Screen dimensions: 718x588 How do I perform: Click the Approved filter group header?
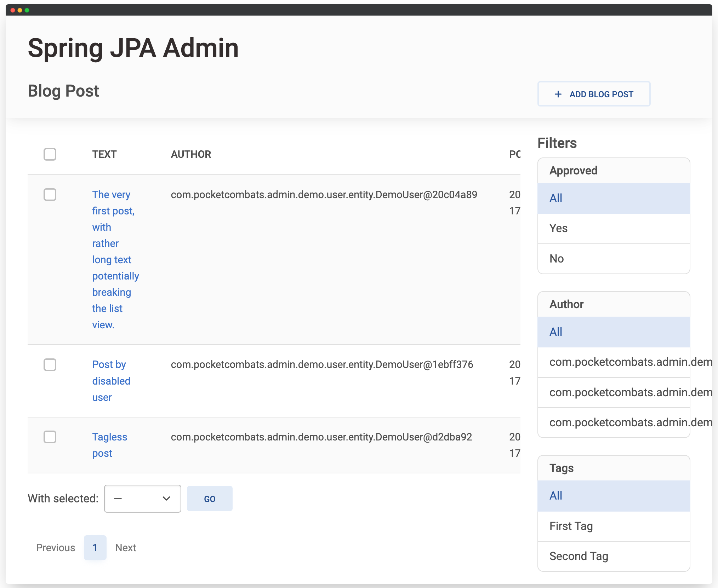[614, 171]
